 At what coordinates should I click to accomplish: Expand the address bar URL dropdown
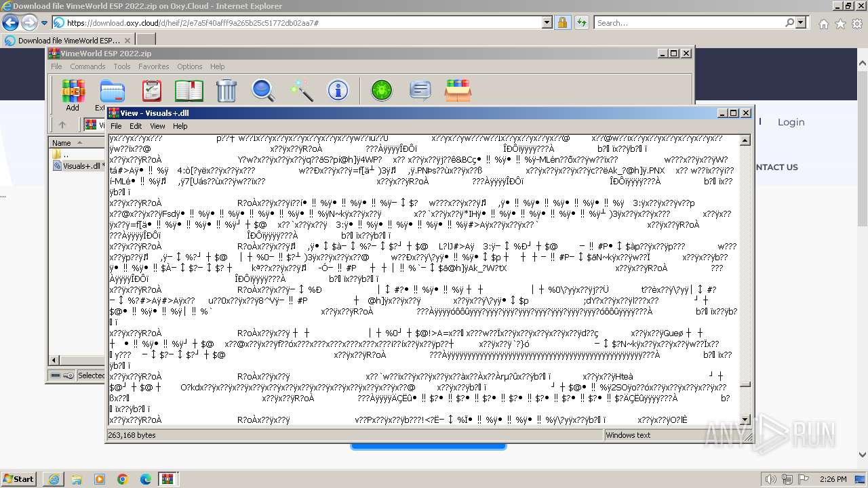547,23
